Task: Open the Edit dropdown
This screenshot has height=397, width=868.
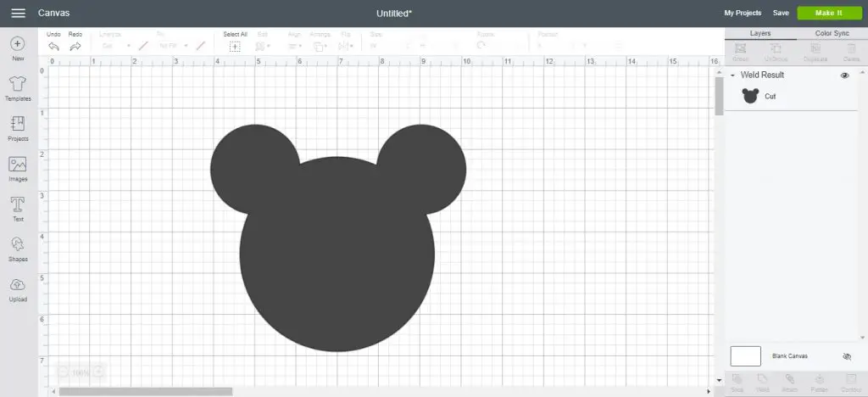Action: [x=263, y=47]
